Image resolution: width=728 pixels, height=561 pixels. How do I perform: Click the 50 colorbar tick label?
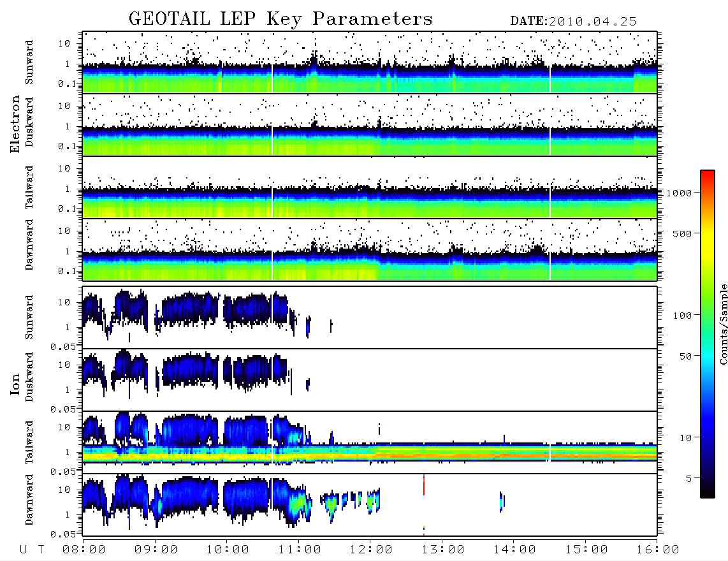[685, 356]
